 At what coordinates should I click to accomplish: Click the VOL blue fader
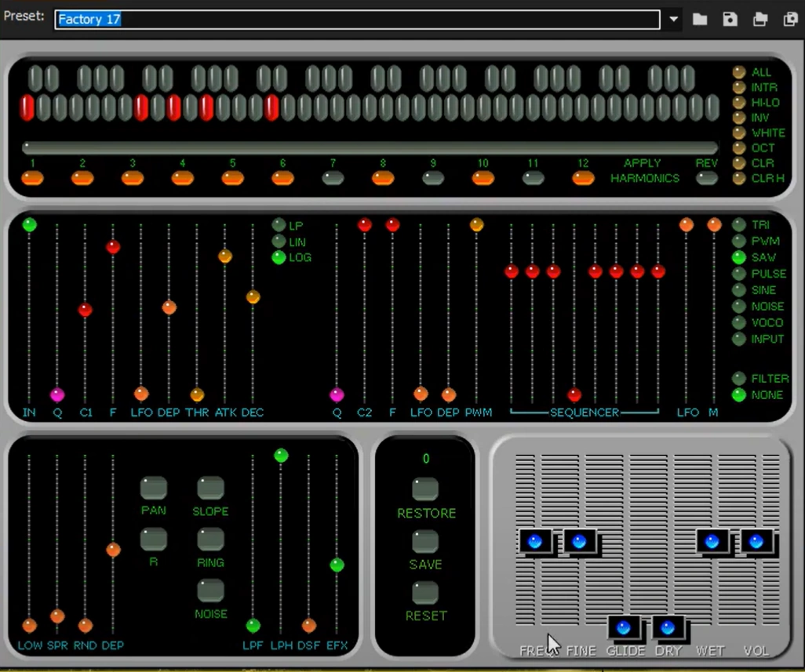pos(756,542)
